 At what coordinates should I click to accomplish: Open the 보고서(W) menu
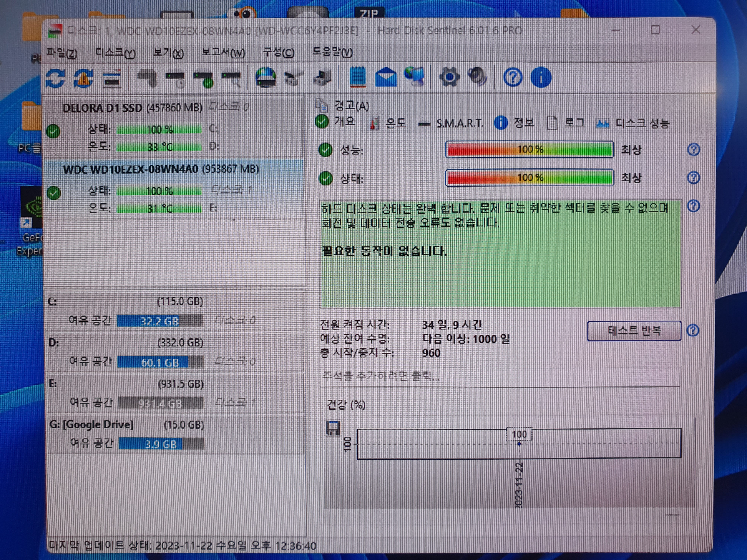(x=223, y=53)
